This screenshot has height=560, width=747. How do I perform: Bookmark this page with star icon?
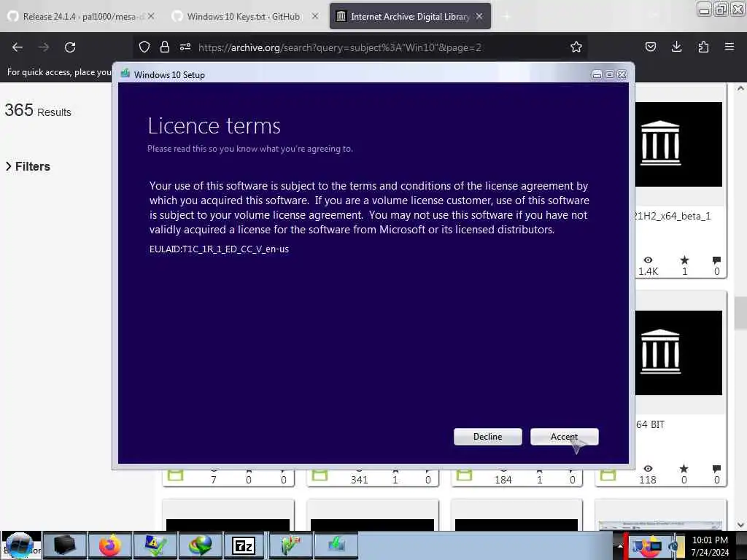pos(576,47)
